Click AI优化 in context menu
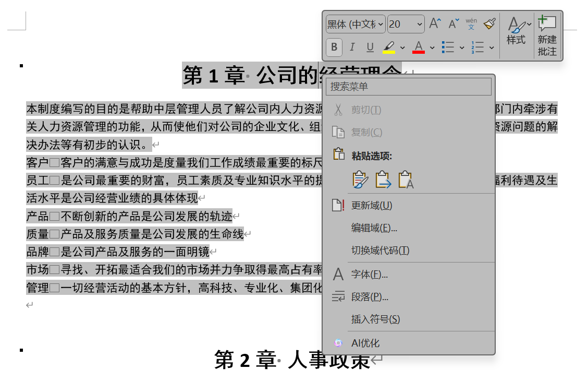The image size is (588, 381). point(408,343)
